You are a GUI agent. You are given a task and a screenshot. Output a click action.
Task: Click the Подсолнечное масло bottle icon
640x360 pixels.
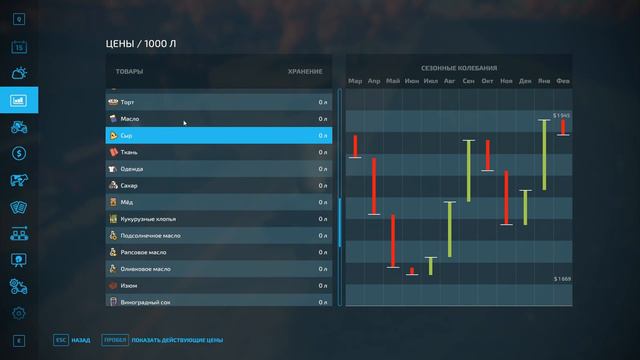tap(113, 236)
